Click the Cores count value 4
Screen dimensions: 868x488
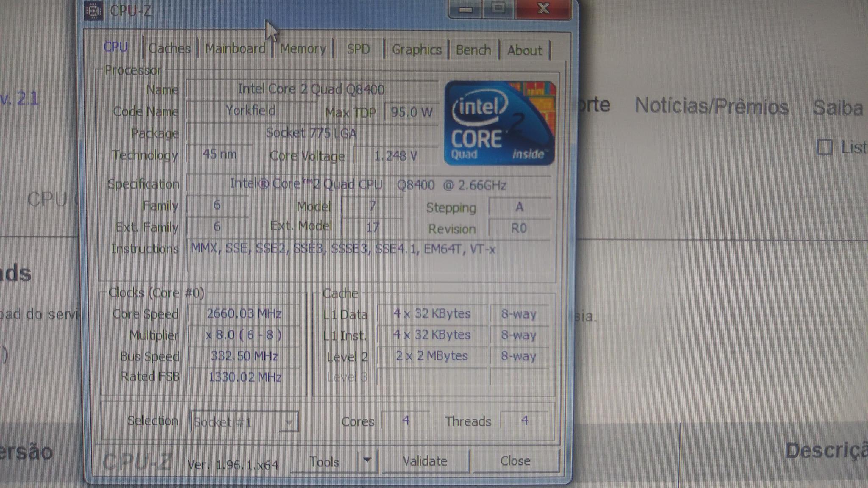tap(406, 420)
